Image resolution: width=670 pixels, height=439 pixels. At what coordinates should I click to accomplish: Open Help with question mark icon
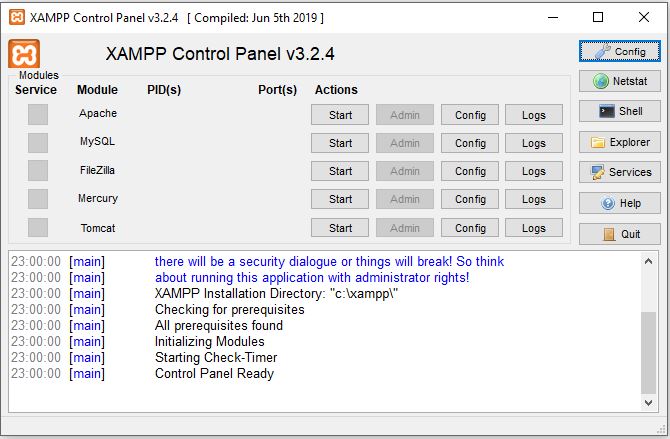coord(620,203)
